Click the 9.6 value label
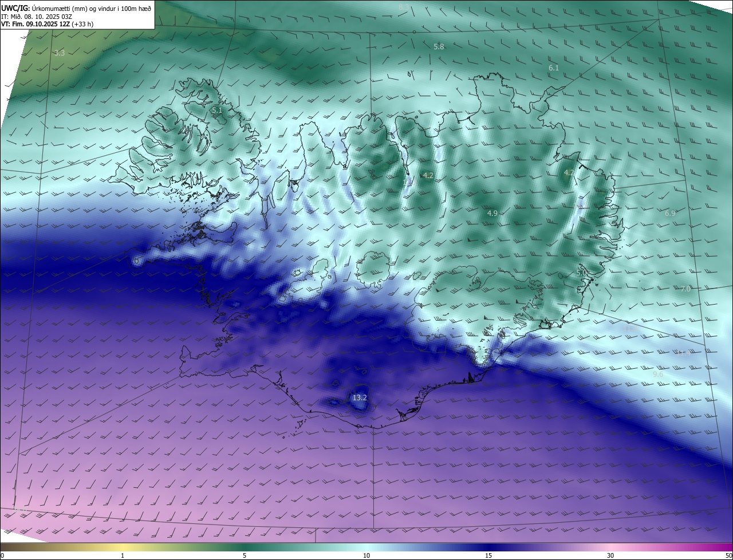Screen dimensions: 733x560 [658, 374]
